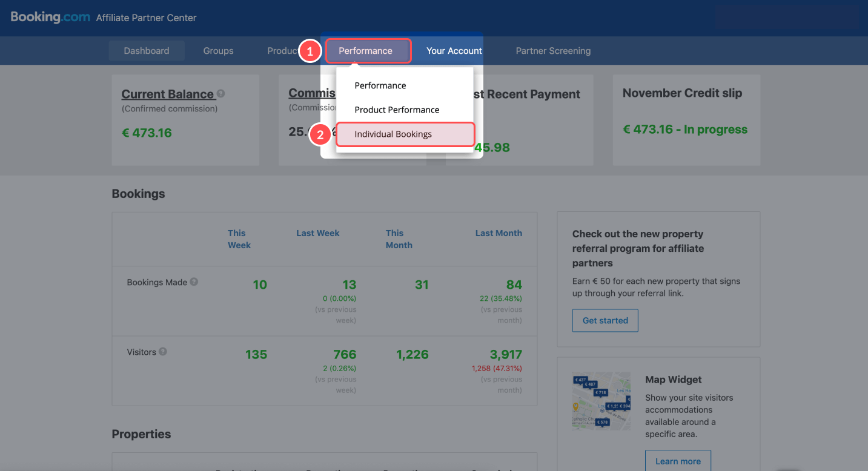Open the partially hidden Products menu

pyautogui.click(x=283, y=51)
